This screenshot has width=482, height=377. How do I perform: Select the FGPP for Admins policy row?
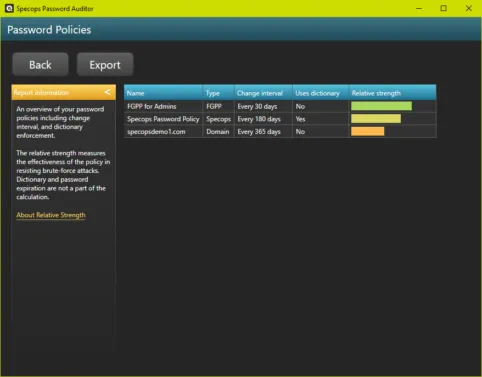[280, 106]
